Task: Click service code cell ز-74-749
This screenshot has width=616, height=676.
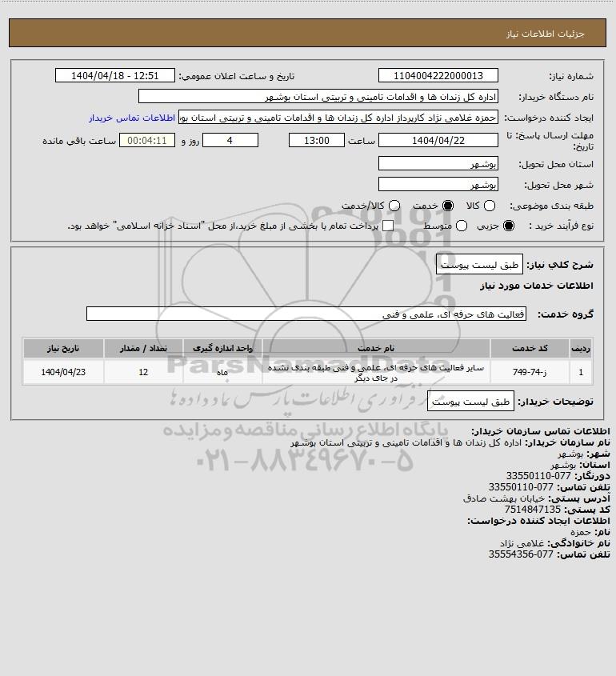Action: point(530,372)
